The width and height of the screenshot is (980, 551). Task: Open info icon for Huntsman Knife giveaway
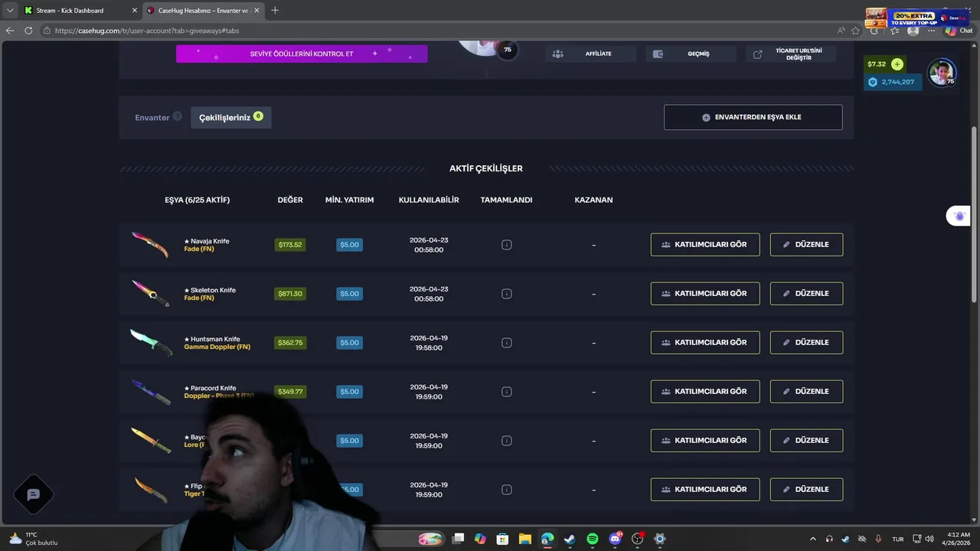pos(506,343)
